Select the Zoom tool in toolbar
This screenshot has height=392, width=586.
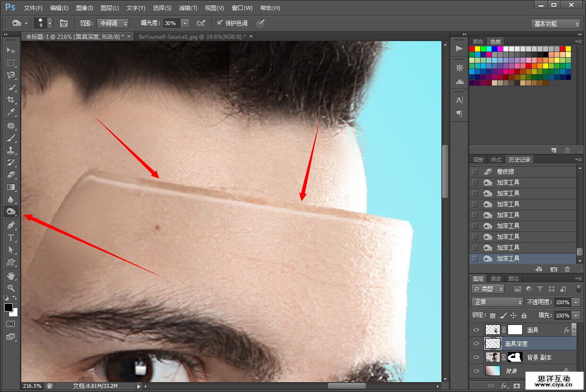pos(11,288)
